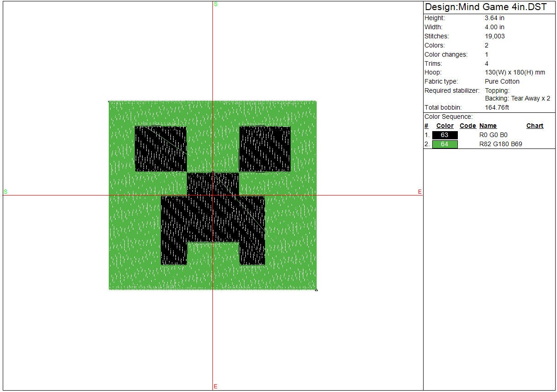Click the red E marker at bottom

point(216,387)
